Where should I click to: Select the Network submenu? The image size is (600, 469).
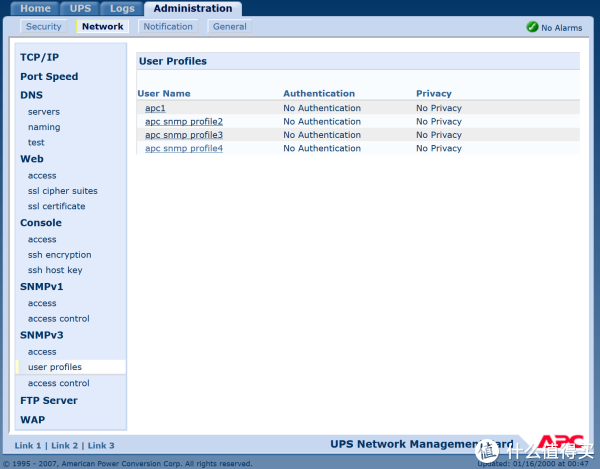pos(103,26)
